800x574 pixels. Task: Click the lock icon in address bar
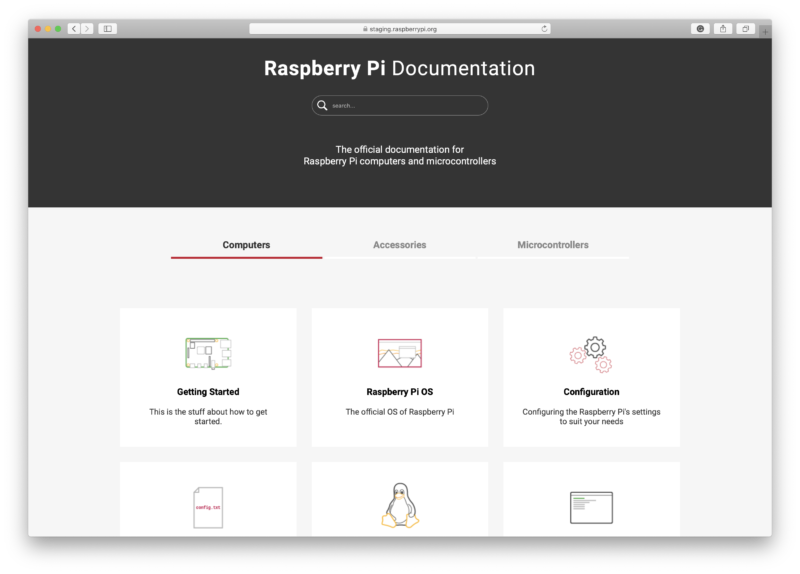[x=365, y=29]
